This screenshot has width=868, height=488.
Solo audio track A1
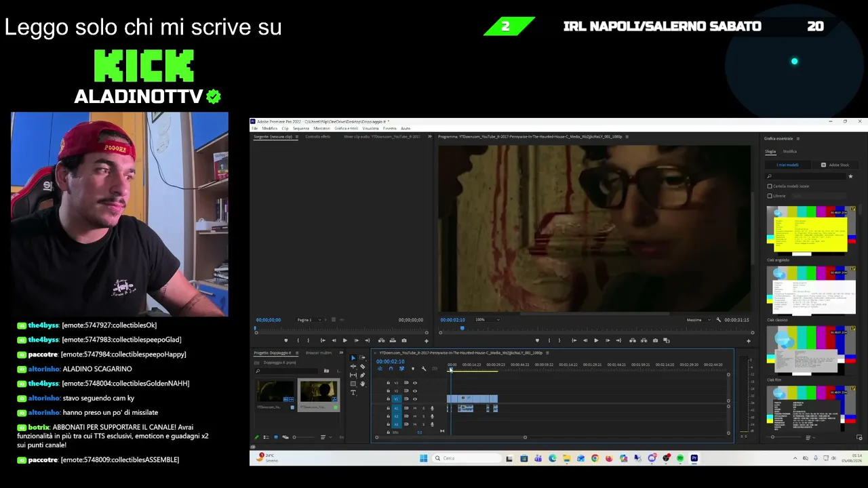click(x=423, y=408)
